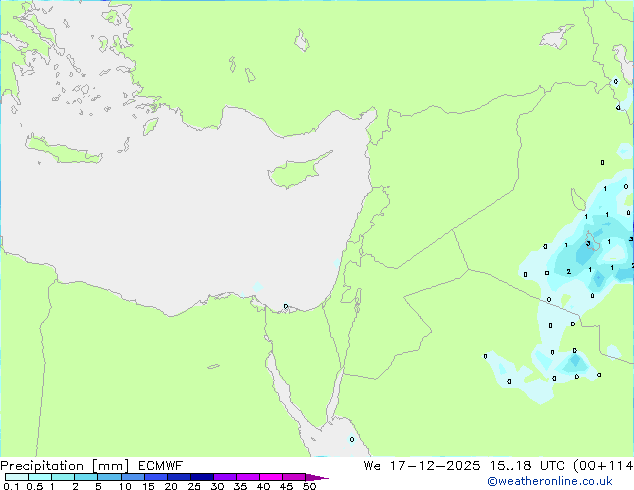This screenshot has height=490, width=634.
Task: Click the '0.5' legend scale label
Action: click(x=34, y=486)
